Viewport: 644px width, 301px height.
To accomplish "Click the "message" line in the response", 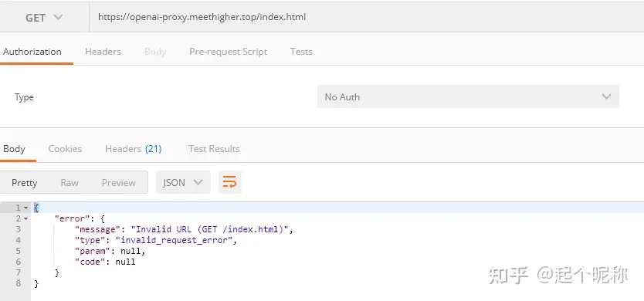I will point(184,229).
